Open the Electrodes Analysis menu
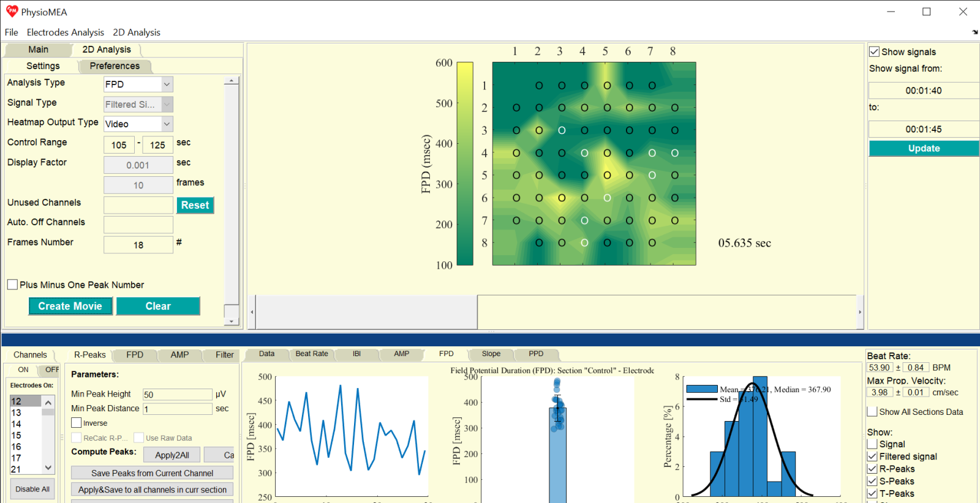980x503 pixels. [x=65, y=32]
